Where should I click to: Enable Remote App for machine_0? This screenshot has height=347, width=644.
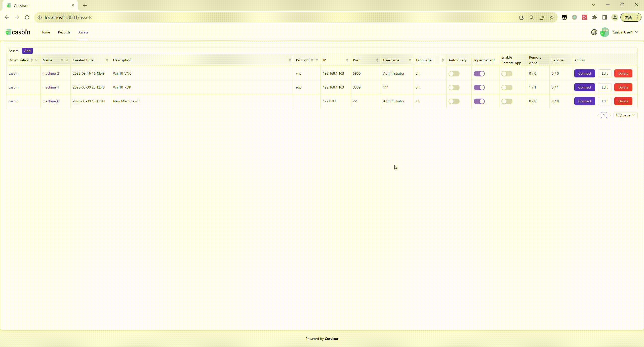coord(507,101)
